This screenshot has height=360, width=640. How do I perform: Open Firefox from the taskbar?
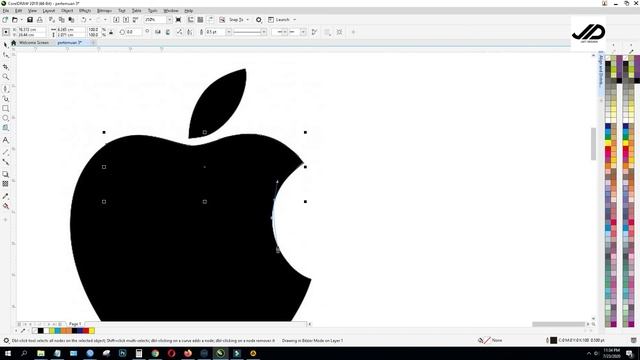click(188, 353)
